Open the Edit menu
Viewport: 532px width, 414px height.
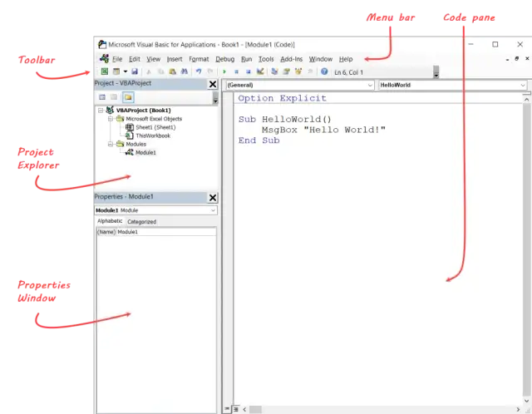click(135, 59)
